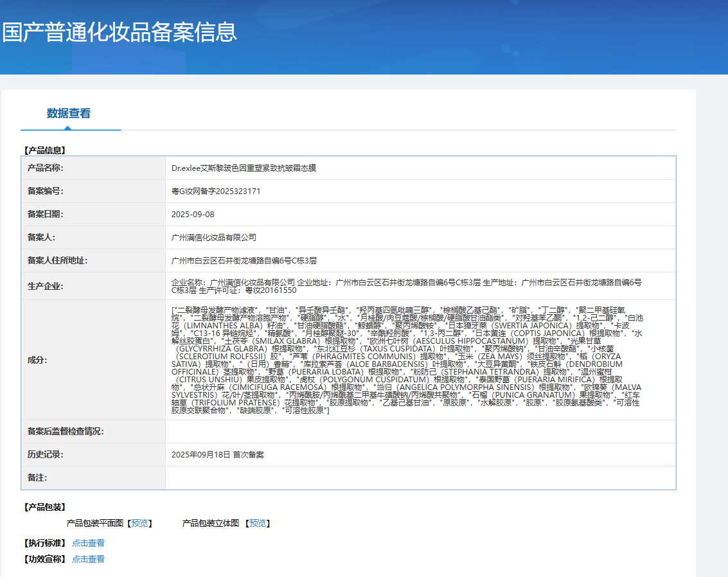Preview the 产品包装立体图 image
This screenshot has width=728, height=577.
(258, 523)
